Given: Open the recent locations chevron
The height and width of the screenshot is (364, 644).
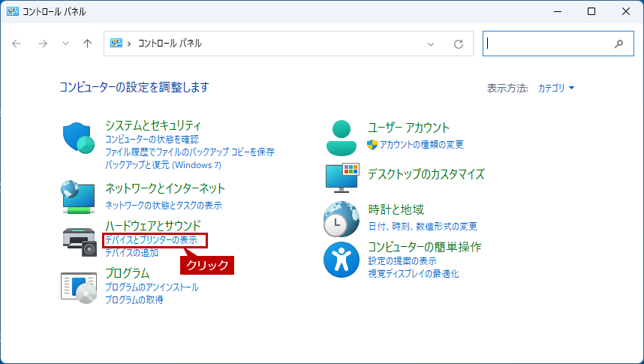Looking at the screenshot, I should coord(65,44).
